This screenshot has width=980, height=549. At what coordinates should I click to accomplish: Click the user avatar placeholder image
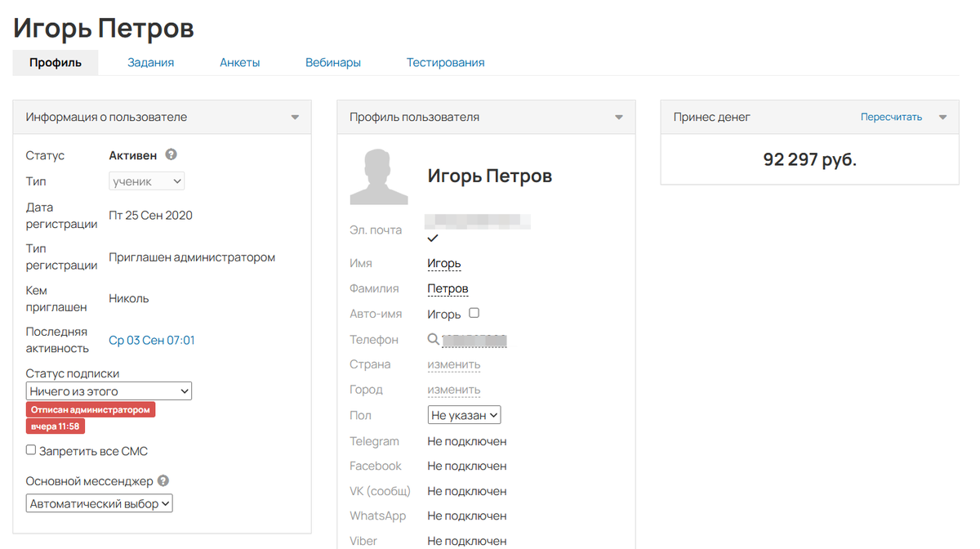coord(378,176)
